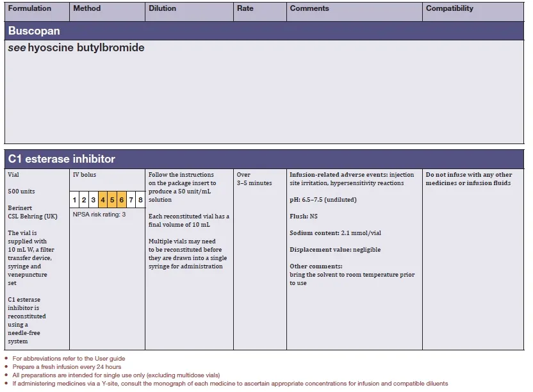The image size is (533, 392).
Task: Select the Rate column header
Action: tap(245, 9)
